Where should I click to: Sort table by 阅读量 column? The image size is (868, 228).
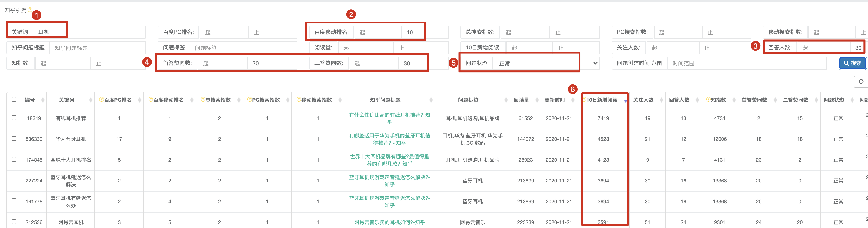537,100
